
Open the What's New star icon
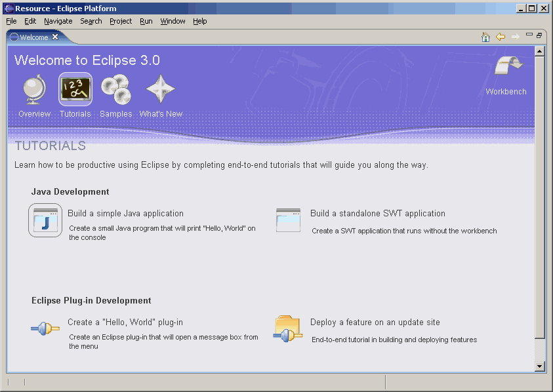(x=161, y=89)
